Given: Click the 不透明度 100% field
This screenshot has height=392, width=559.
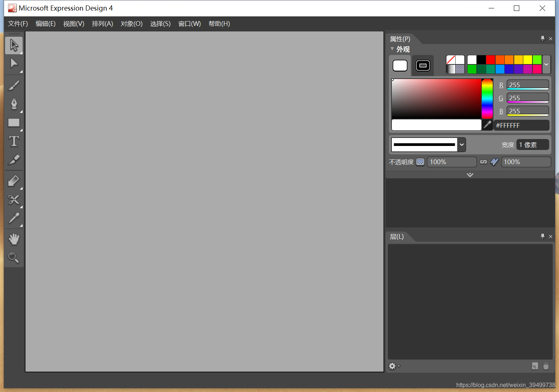Looking at the screenshot, I should click(x=452, y=162).
